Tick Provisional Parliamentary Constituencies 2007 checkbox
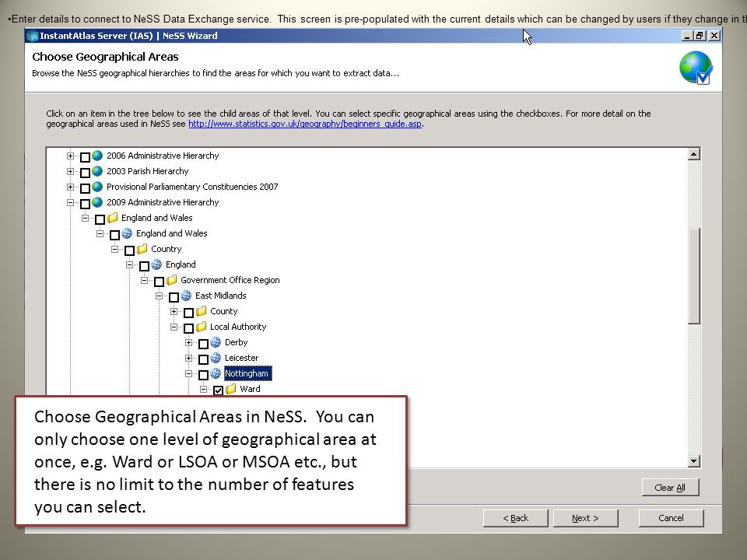 (x=86, y=188)
